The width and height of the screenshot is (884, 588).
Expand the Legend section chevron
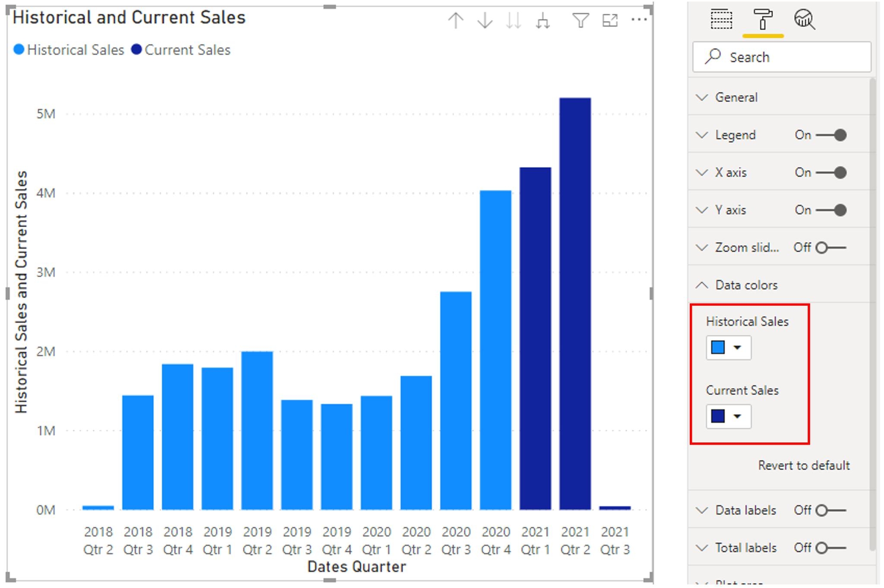(x=702, y=135)
